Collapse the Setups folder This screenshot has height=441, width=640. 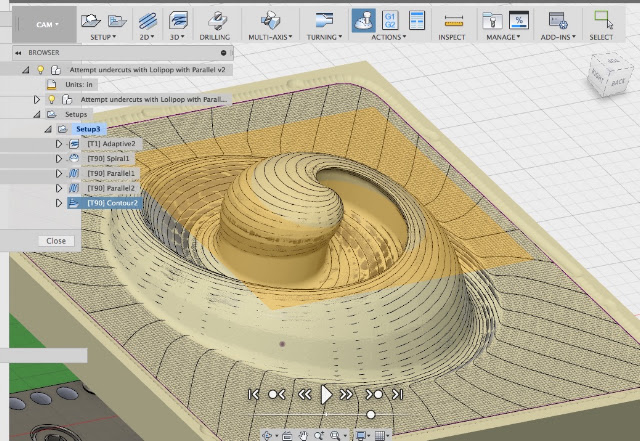(37, 114)
